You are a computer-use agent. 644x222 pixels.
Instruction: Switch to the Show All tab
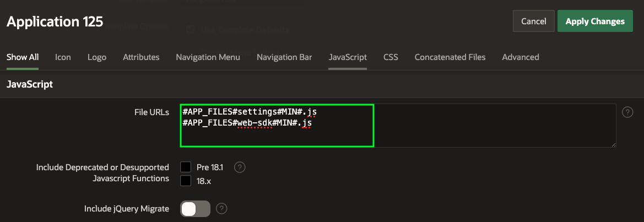(x=23, y=57)
